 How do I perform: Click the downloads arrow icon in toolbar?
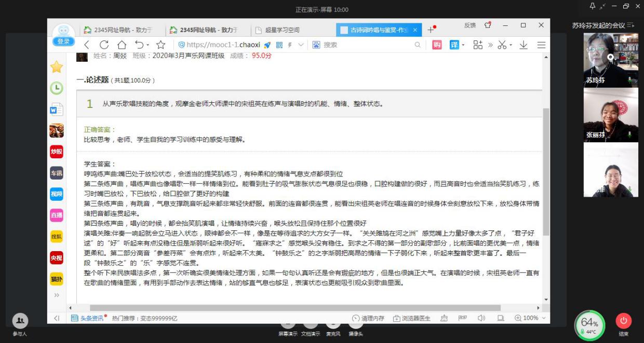tap(524, 45)
